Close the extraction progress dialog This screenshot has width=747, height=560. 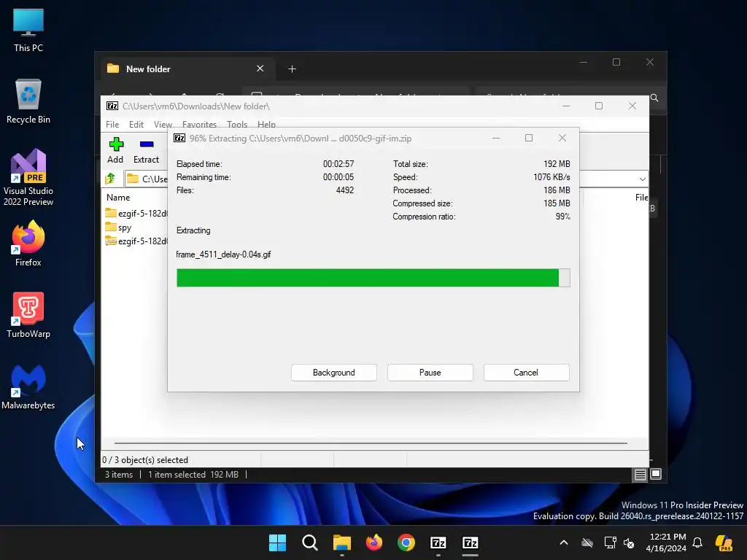[x=562, y=138]
